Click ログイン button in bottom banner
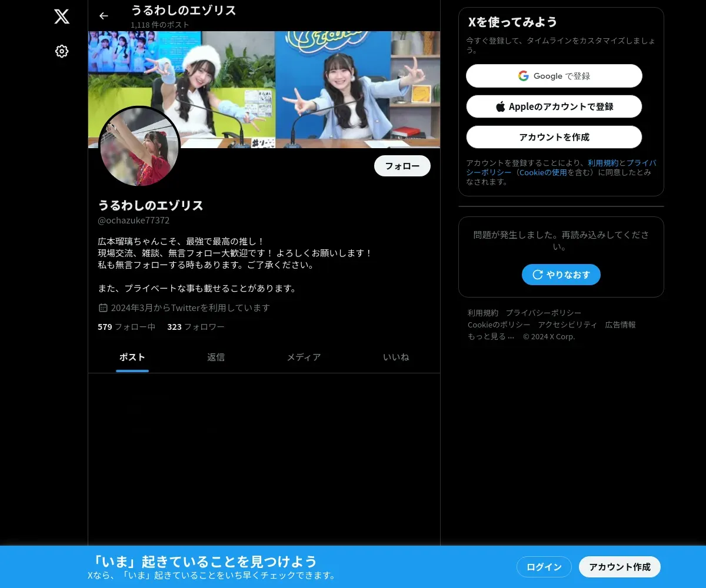The image size is (706, 588). 544,567
